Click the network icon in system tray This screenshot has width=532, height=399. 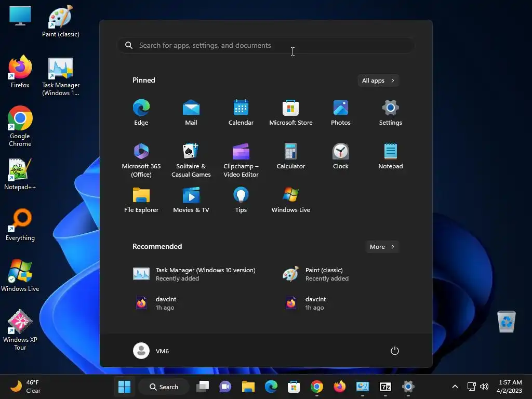click(x=472, y=387)
